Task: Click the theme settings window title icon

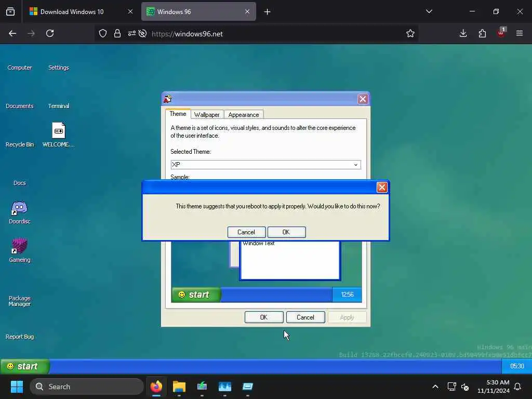Action: pos(168,99)
